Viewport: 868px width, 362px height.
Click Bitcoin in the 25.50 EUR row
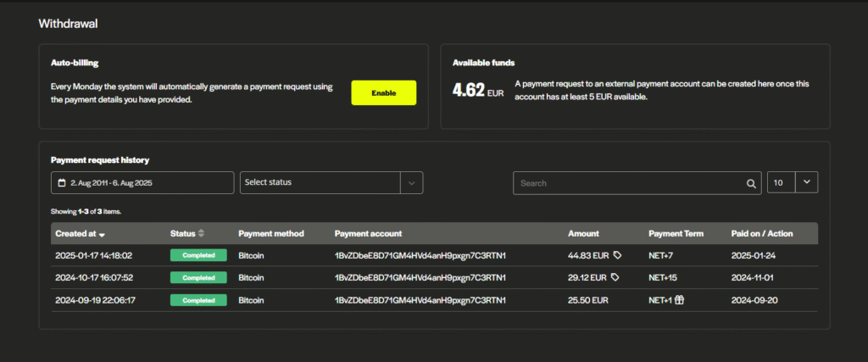[x=251, y=300]
